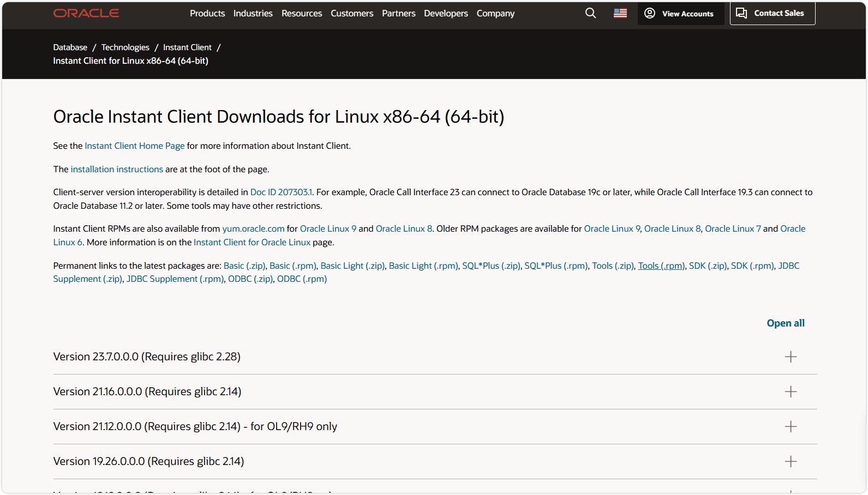This screenshot has width=868, height=495.
Task: Download SDK (.rpm) link
Action: click(x=752, y=265)
